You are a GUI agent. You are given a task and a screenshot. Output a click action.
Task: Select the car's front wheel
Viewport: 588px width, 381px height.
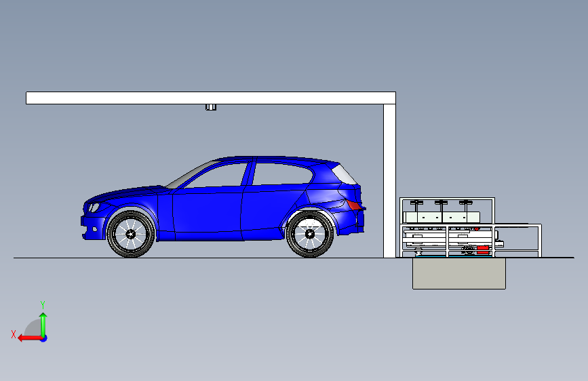(x=130, y=234)
